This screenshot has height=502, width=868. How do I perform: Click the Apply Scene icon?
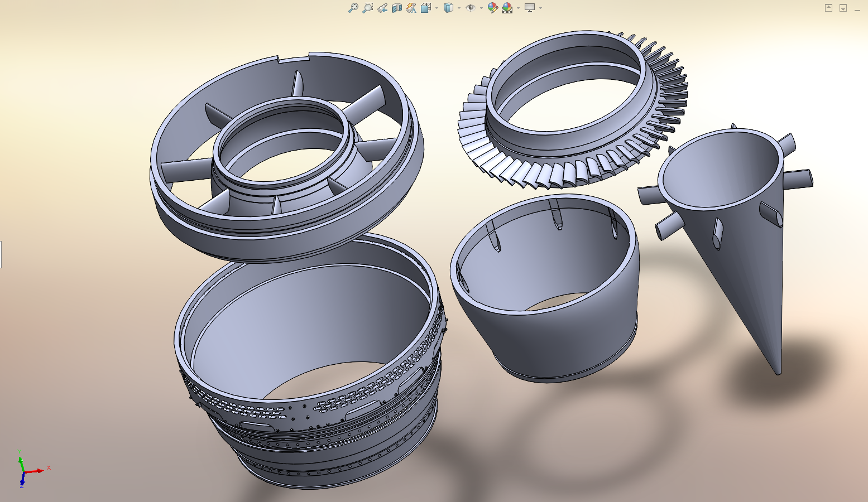pyautogui.click(x=507, y=8)
